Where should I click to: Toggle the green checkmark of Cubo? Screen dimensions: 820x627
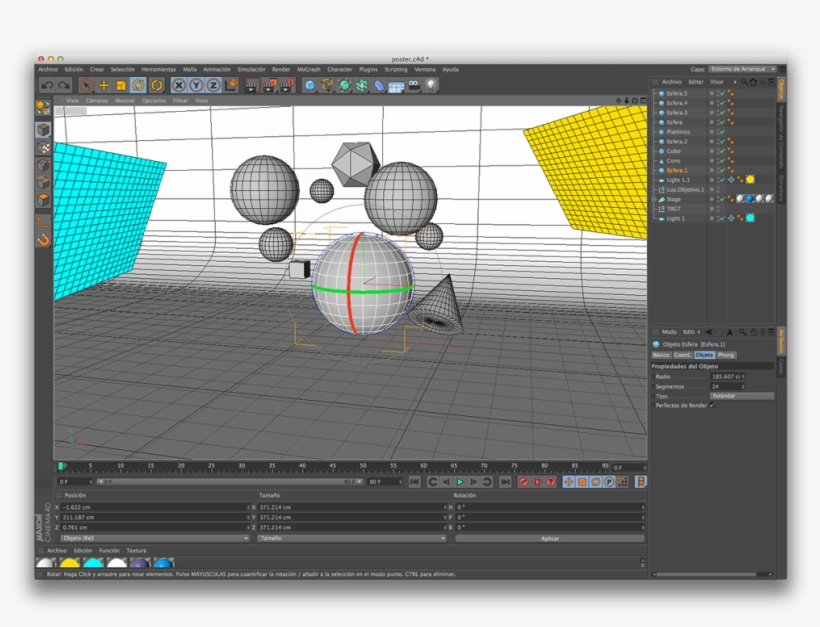click(720, 151)
